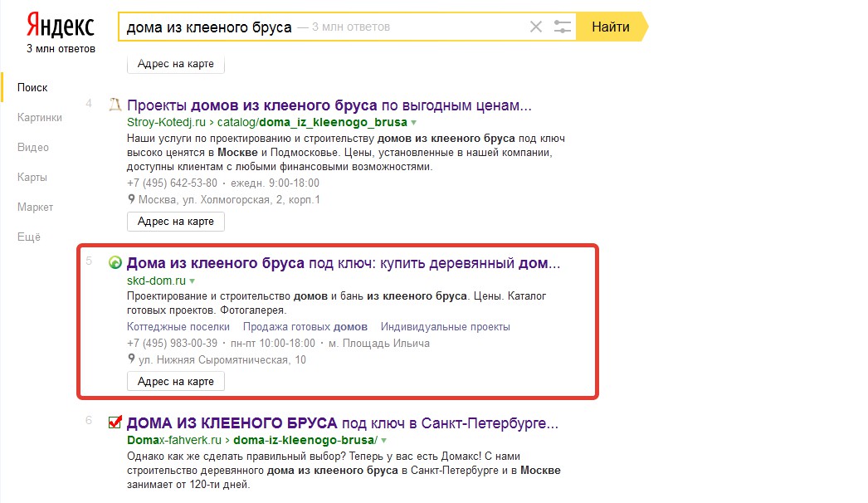Open result Дома из клееного бруса под ключ

(x=344, y=263)
